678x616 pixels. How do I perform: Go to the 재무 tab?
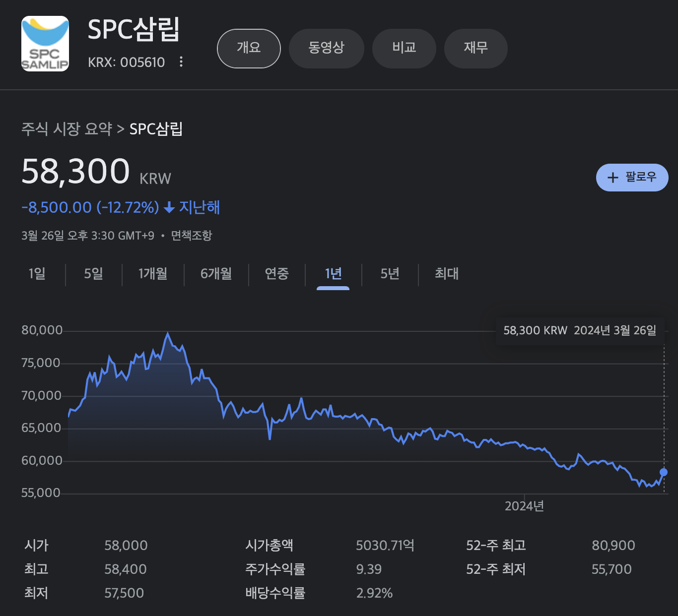point(475,48)
